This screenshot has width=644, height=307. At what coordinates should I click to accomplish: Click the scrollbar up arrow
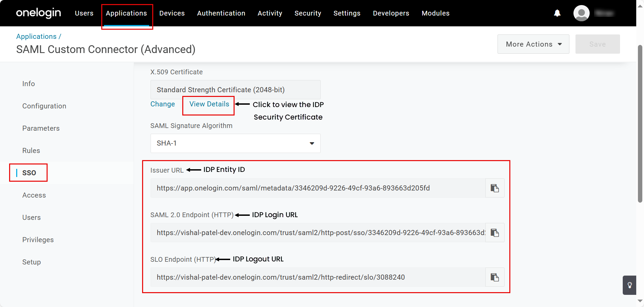click(x=640, y=5)
